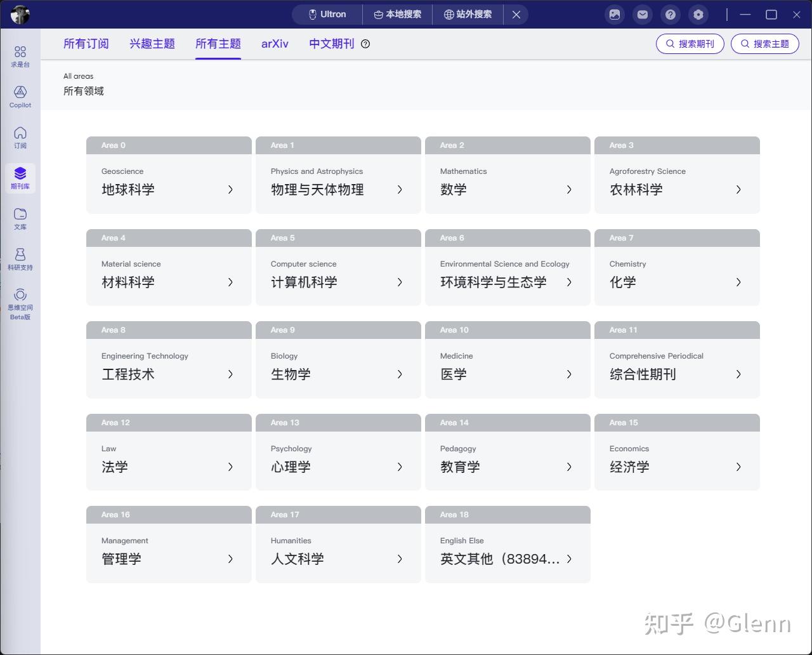Click the help icon beside 中文期刊 tab
The image size is (812, 655).
pos(365,44)
